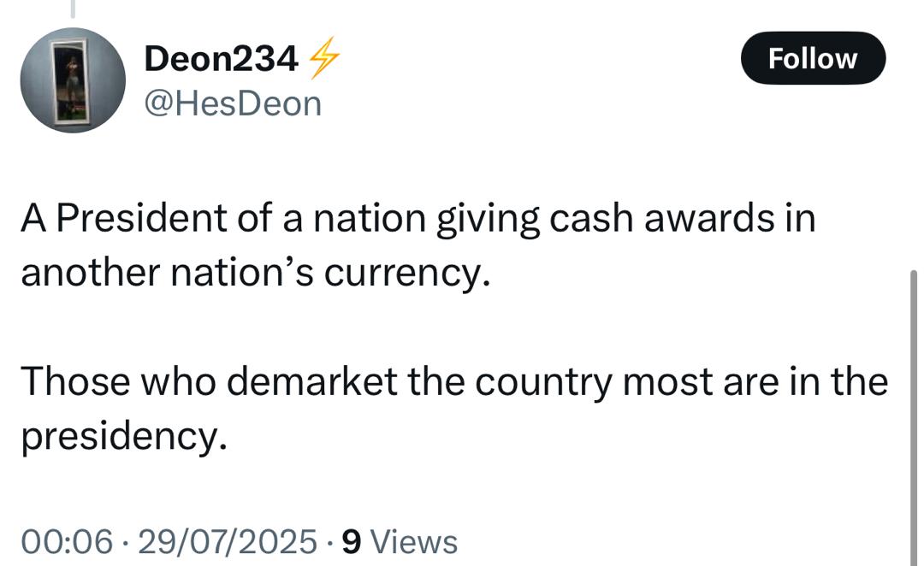This screenshot has height=566, width=924.
Task: Click the vertical scrollbar on the right edge
Action: pos(914,410)
